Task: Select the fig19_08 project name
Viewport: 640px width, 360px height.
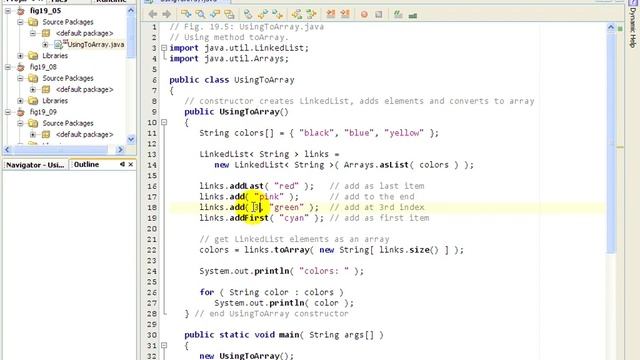Action: 43,67
